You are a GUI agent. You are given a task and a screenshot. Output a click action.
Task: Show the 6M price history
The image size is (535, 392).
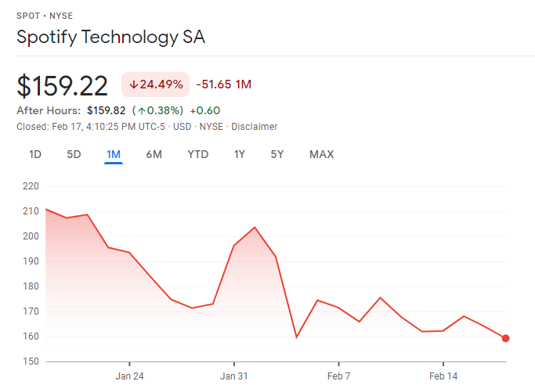tap(154, 154)
